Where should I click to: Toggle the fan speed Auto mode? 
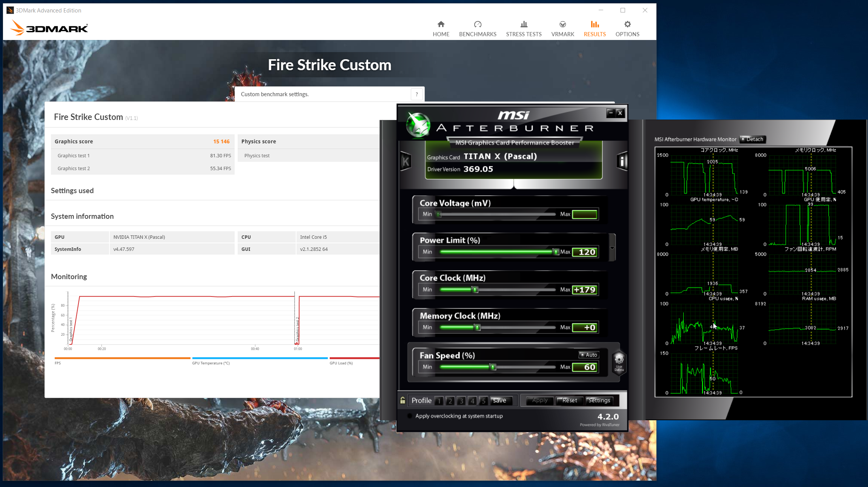(x=588, y=355)
